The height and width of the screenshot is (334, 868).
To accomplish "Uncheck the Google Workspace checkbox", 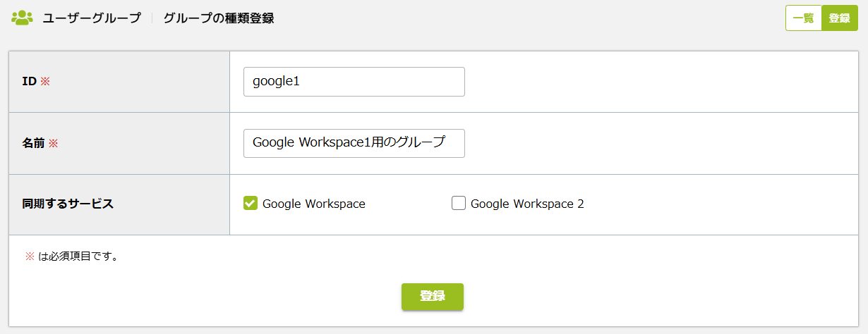I will click(250, 203).
